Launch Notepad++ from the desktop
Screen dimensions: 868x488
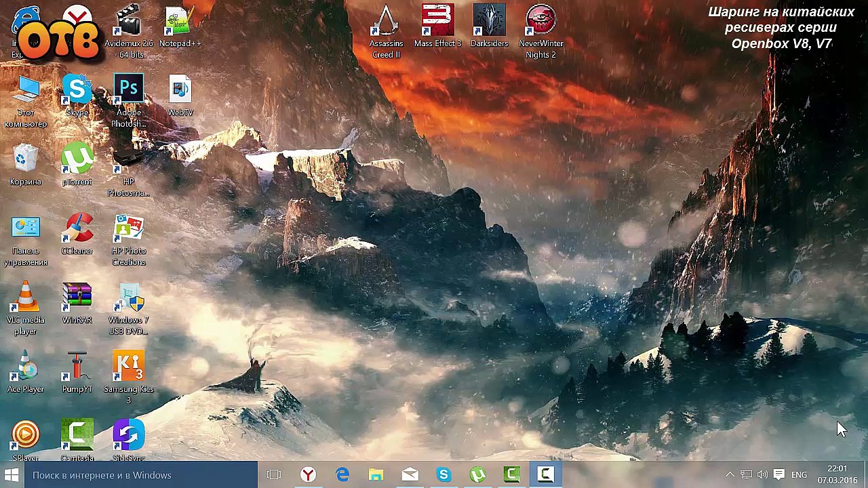tap(180, 27)
